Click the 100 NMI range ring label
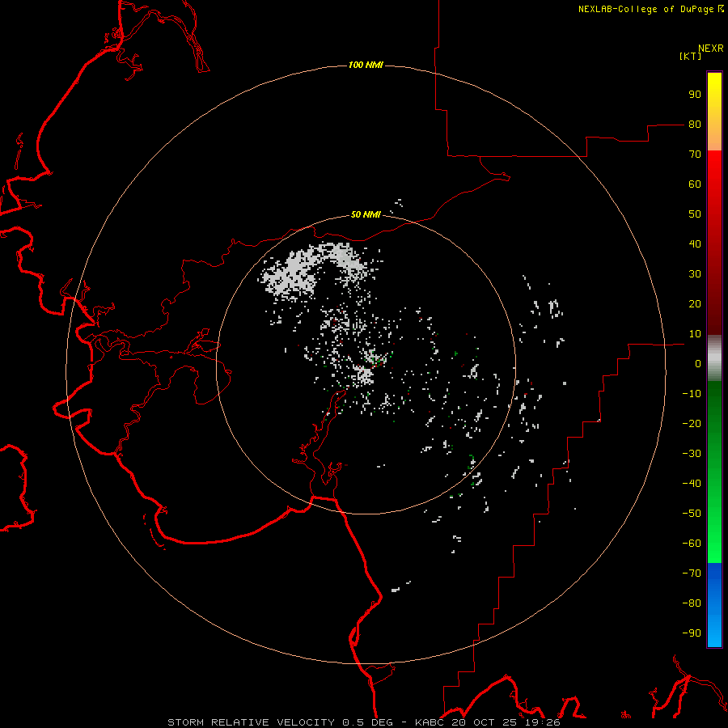Image resolution: width=728 pixels, height=728 pixels. coord(366,65)
